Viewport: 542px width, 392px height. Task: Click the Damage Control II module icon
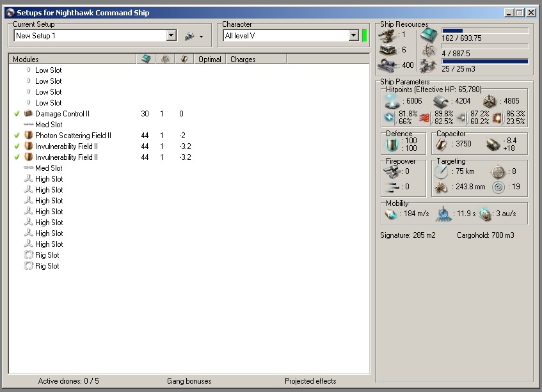(x=28, y=113)
